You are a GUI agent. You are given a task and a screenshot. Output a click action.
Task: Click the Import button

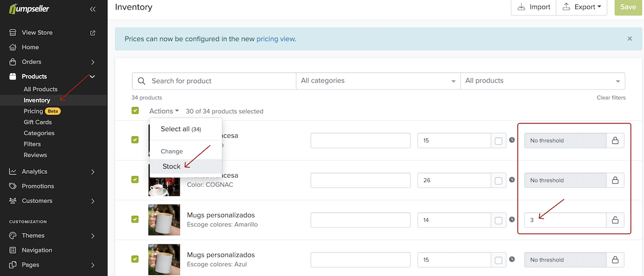tap(533, 7)
